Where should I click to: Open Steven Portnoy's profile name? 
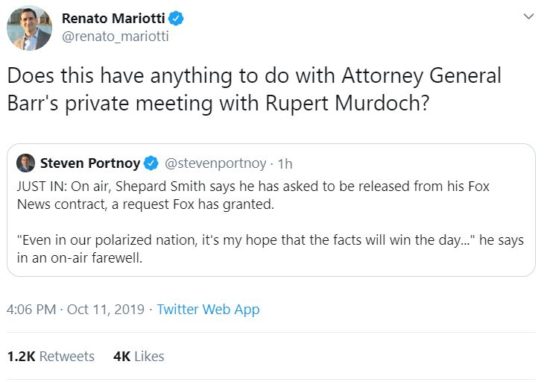(x=90, y=163)
